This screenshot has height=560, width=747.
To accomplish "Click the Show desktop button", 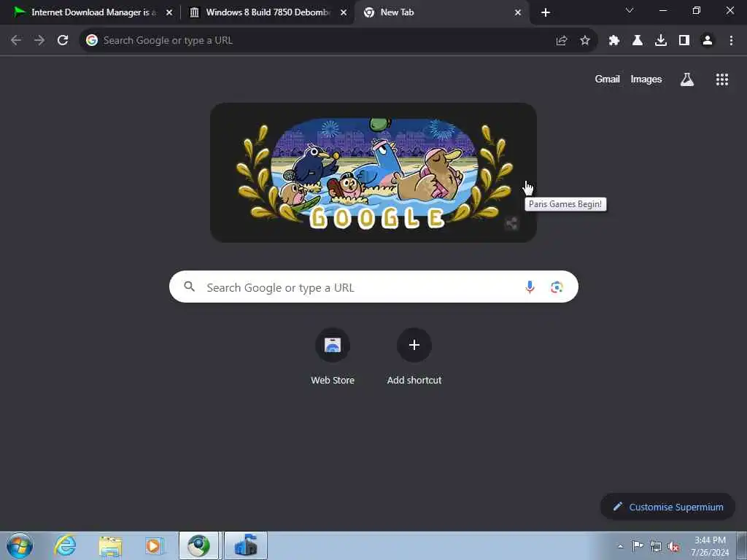I will [742, 545].
